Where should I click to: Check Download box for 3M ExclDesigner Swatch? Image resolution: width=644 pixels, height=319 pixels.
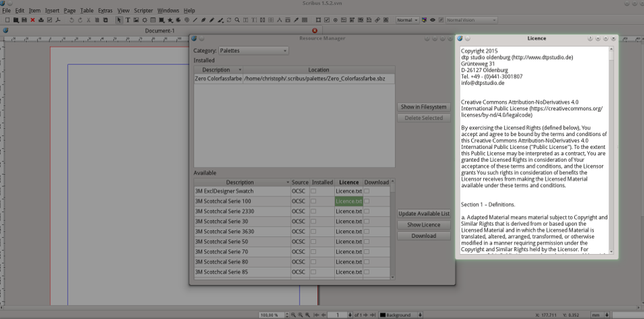pyautogui.click(x=367, y=191)
